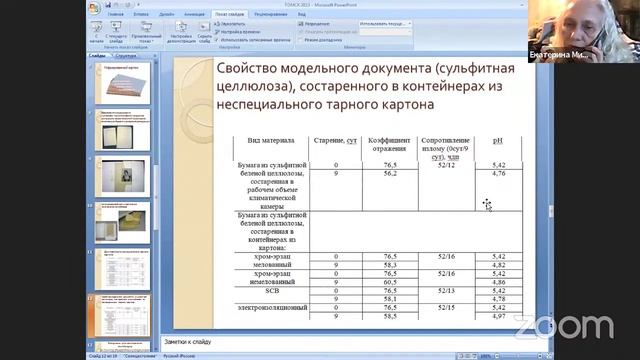Click 'Старение, сут' table header
640x360 pixels.
335,140
